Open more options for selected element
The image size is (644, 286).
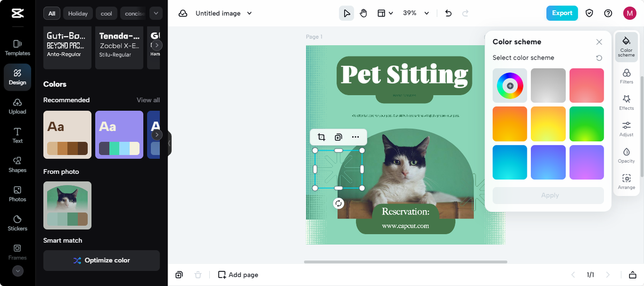356,137
